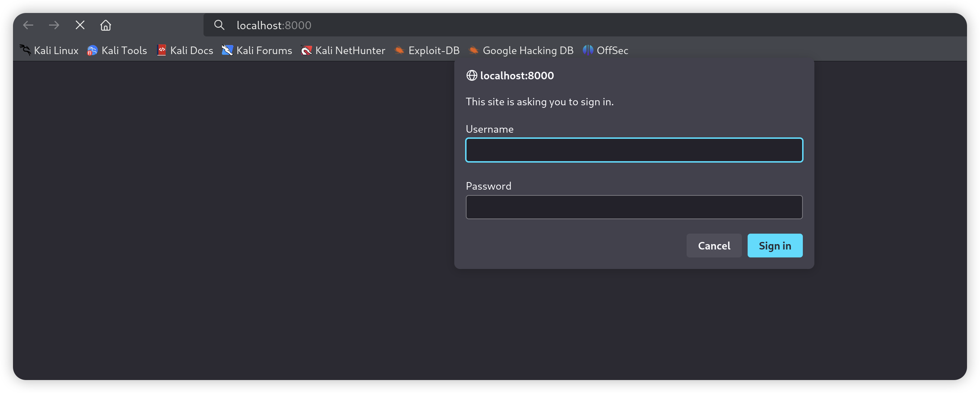Open the Kali Tools bookmark
Image resolution: width=980 pixels, height=393 pixels.
click(x=117, y=50)
